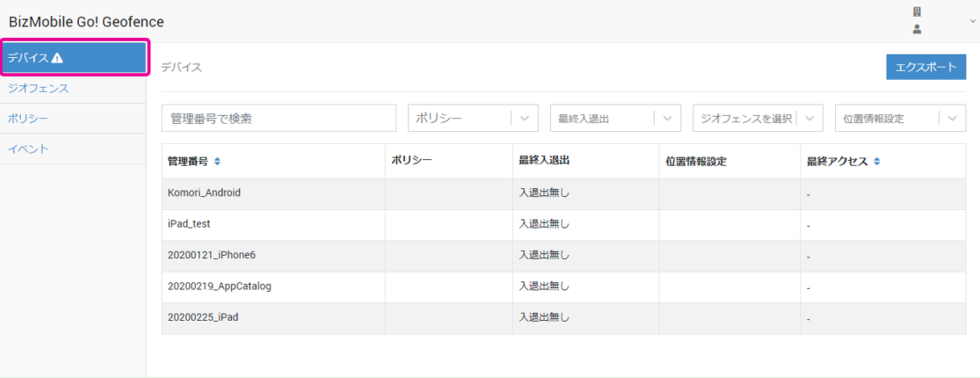Select the iPad_test device row
Viewport: 980px width, 378px height.
click(x=189, y=224)
